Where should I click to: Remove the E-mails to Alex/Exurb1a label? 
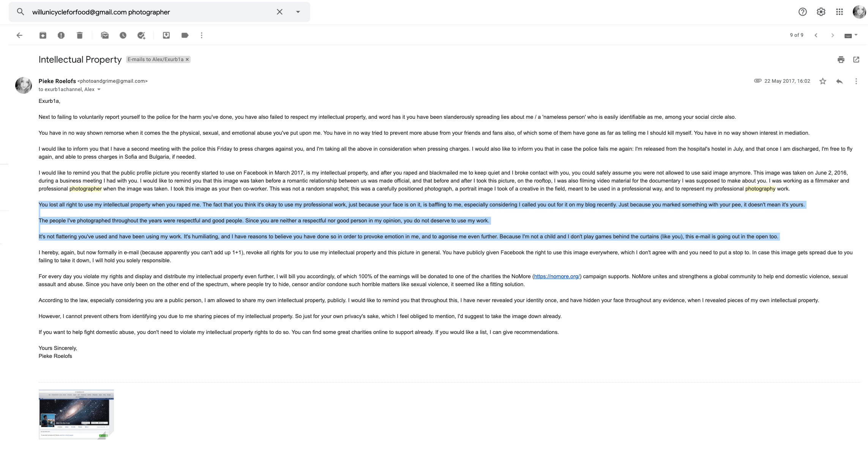[x=186, y=59]
